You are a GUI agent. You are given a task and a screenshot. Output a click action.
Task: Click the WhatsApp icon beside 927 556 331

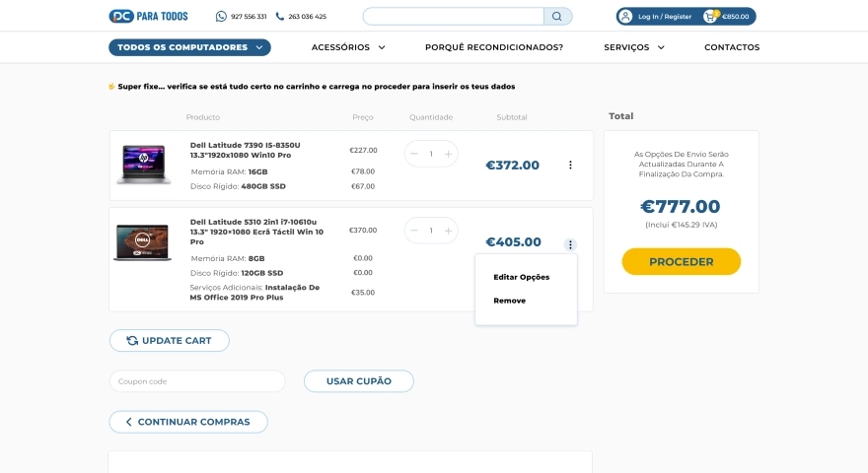point(221,17)
